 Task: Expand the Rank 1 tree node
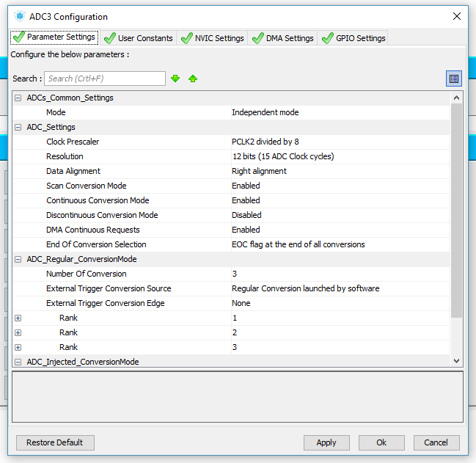(x=18, y=318)
